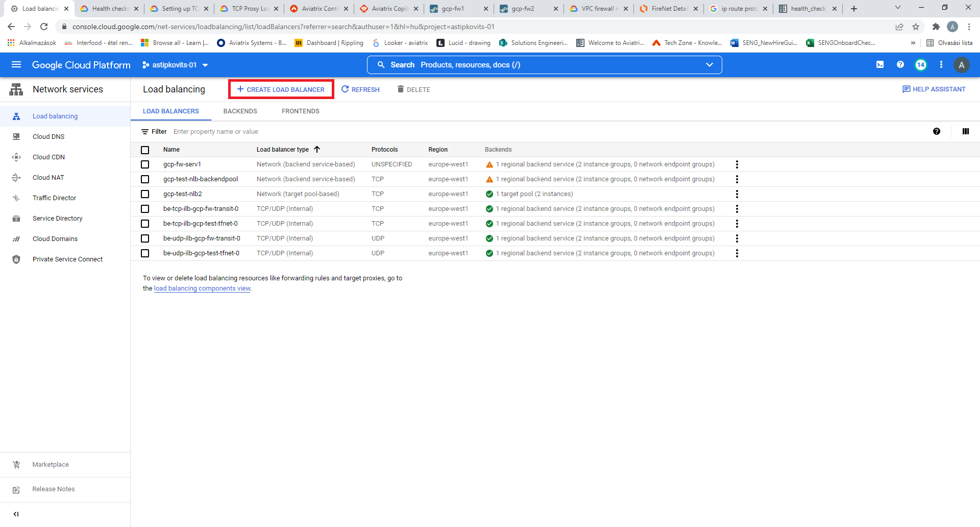Open the table help question mark icon
This screenshot has width=980, height=527.
click(x=937, y=131)
